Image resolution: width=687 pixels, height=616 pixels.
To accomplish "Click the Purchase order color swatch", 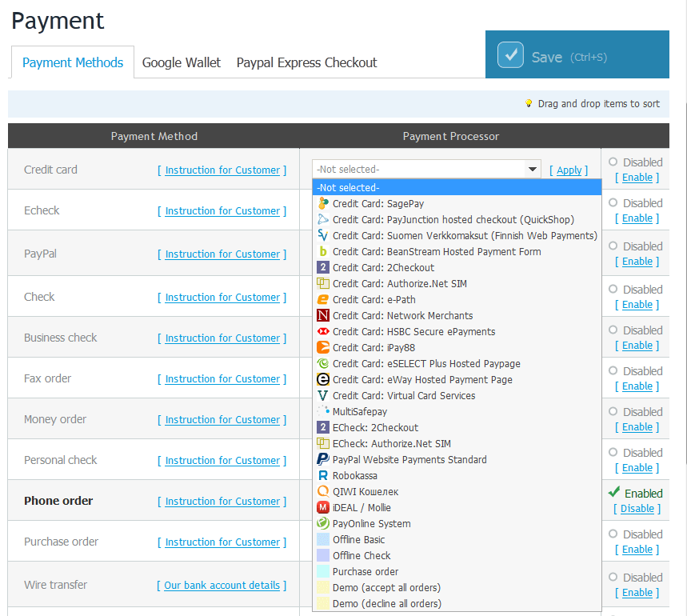I will point(323,571).
